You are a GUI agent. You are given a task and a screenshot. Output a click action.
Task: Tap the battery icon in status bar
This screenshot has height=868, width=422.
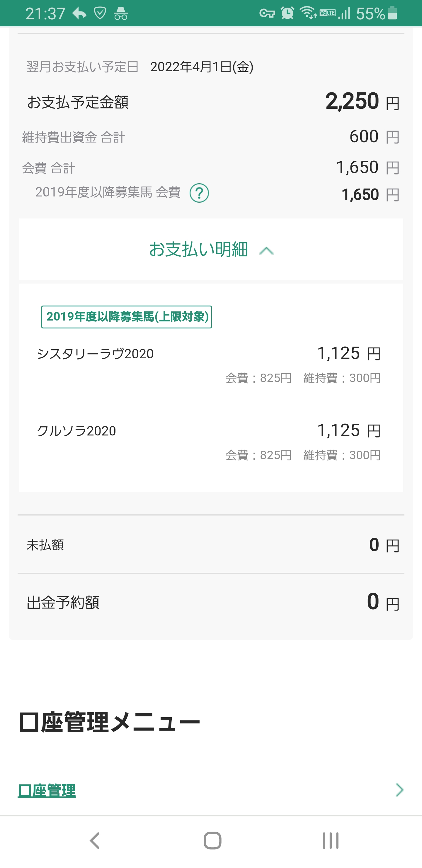(393, 13)
